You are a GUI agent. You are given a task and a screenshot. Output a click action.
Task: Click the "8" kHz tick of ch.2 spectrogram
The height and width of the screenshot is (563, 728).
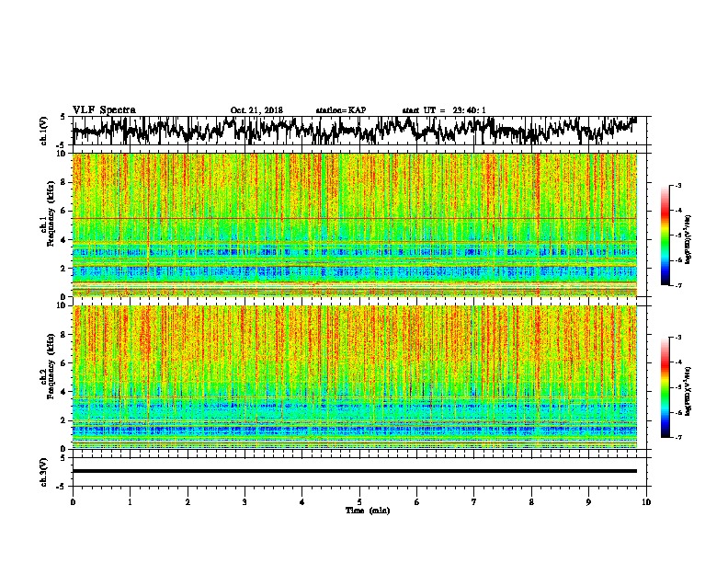pyautogui.click(x=64, y=335)
